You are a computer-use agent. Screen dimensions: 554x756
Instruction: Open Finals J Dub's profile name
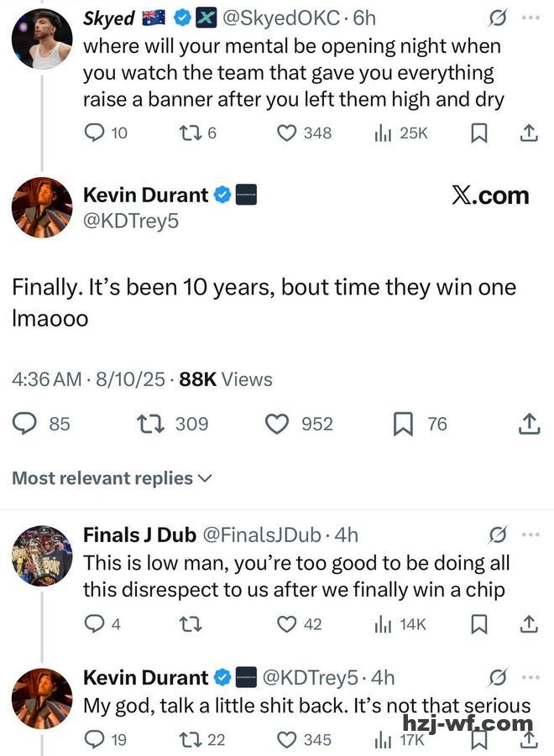[x=139, y=534]
